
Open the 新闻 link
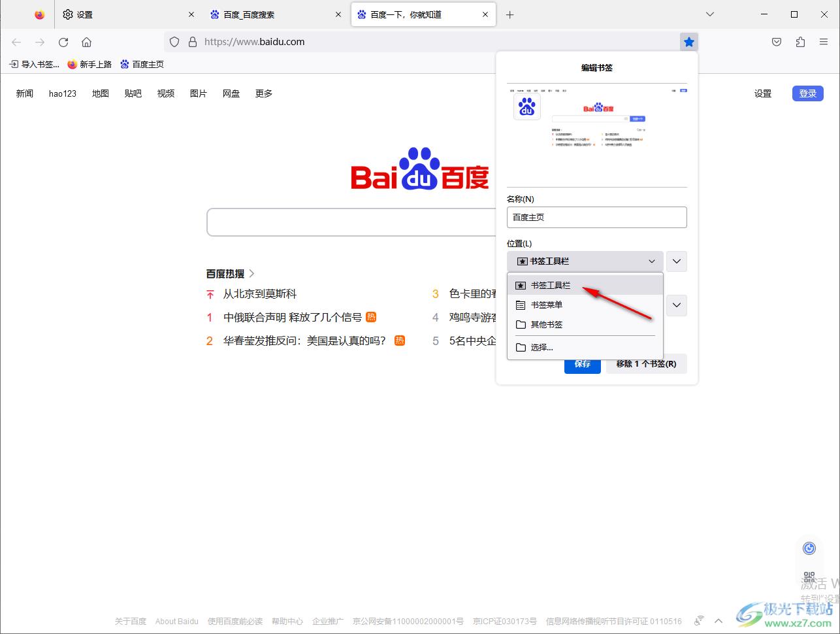[25, 93]
